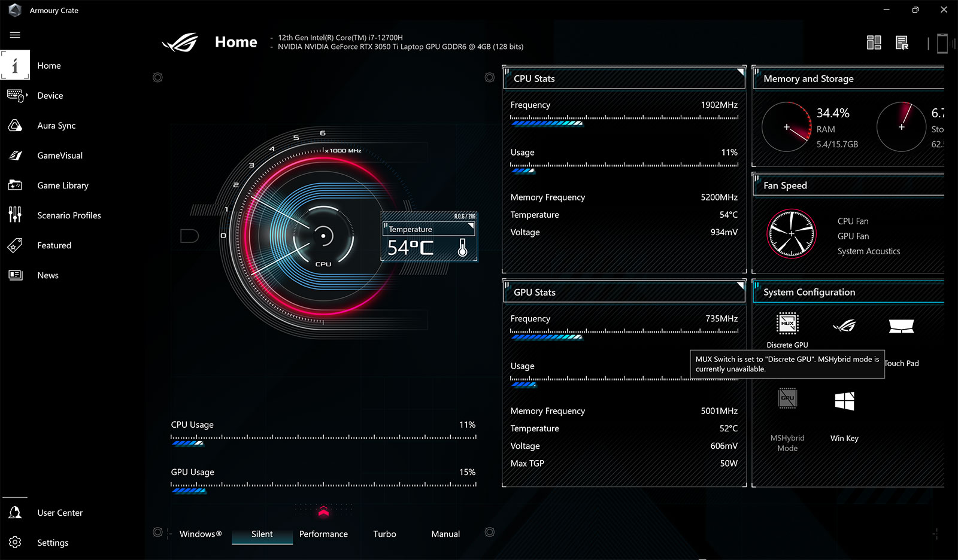The width and height of the screenshot is (958, 560).
Task: Expand the red arrow above mode selector
Action: (323, 511)
